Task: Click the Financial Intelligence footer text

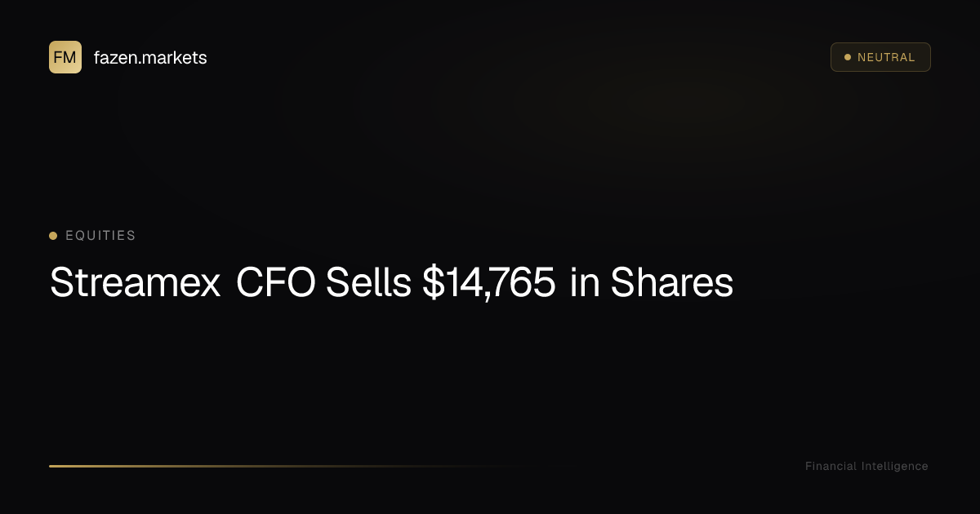Action: [x=866, y=466]
